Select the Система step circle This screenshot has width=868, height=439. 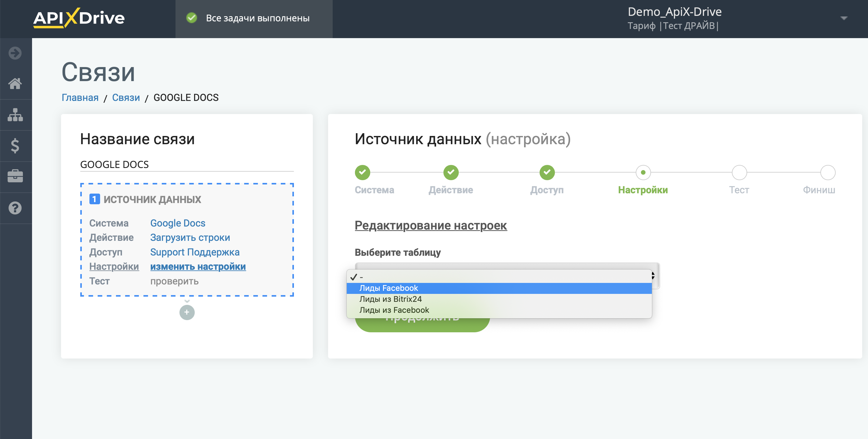click(x=362, y=172)
